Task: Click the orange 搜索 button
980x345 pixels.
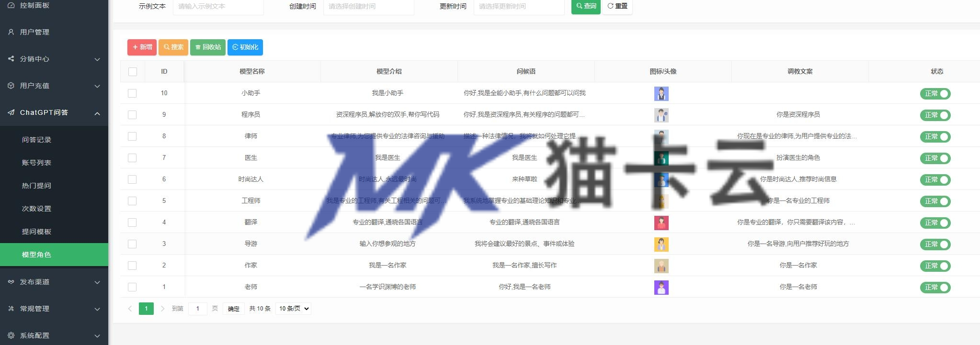Action: [173, 47]
